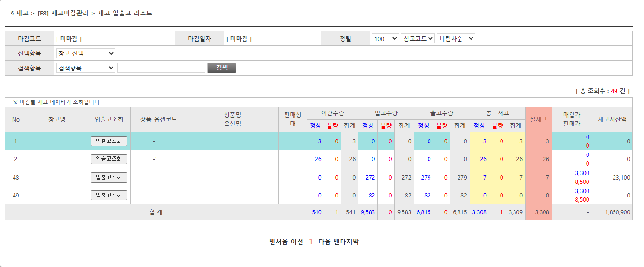Click 입출고조회 button in row 48
Screen dimensions: 644x267
[109, 177]
